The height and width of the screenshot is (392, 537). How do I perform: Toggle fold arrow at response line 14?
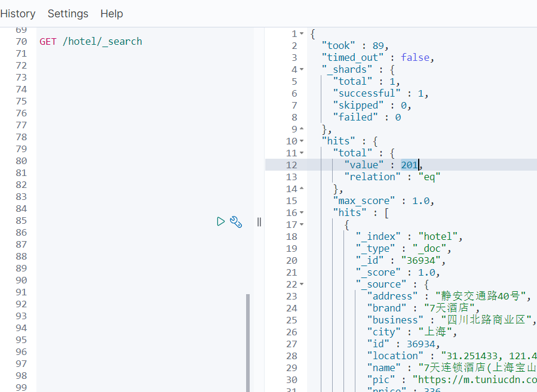coord(302,189)
